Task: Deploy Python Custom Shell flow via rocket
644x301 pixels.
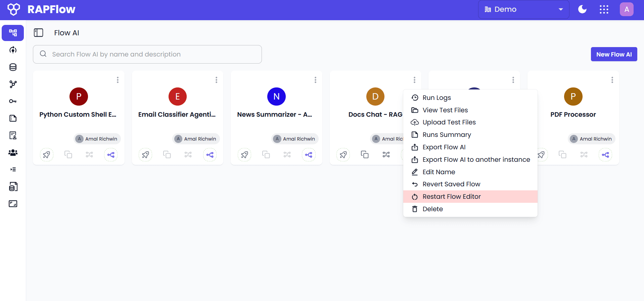Action: coord(47,155)
